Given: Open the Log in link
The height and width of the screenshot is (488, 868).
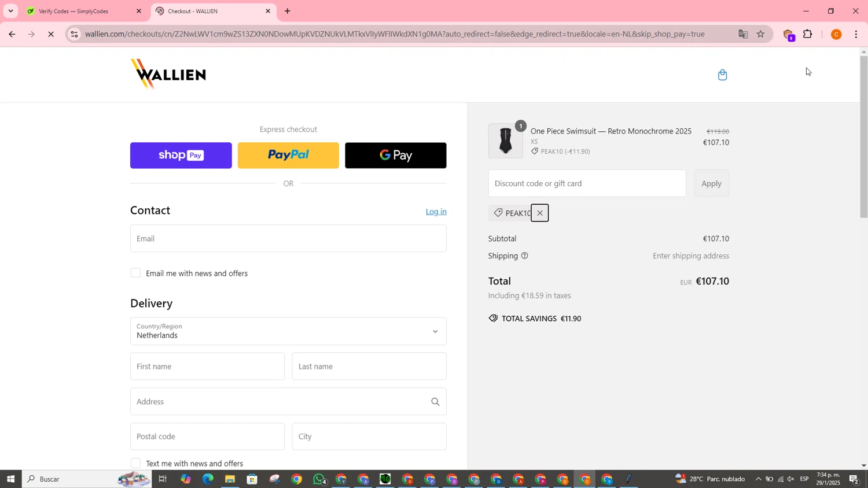Looking at the screenshot, I should point(436,212).
